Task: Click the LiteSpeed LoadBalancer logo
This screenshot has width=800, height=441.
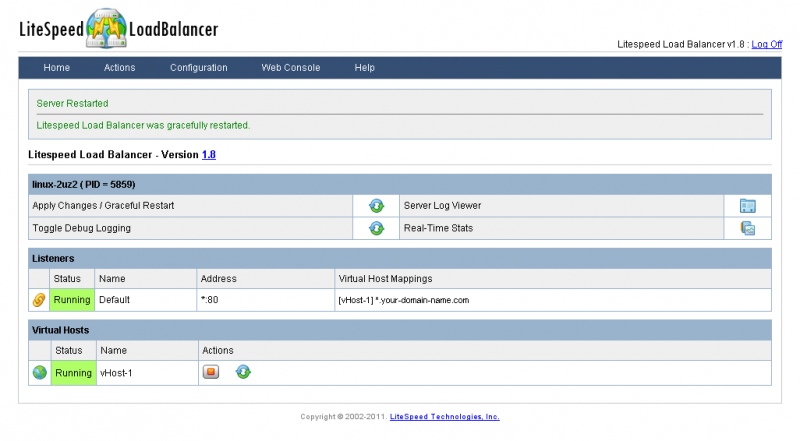Action: tap(118, 29)
